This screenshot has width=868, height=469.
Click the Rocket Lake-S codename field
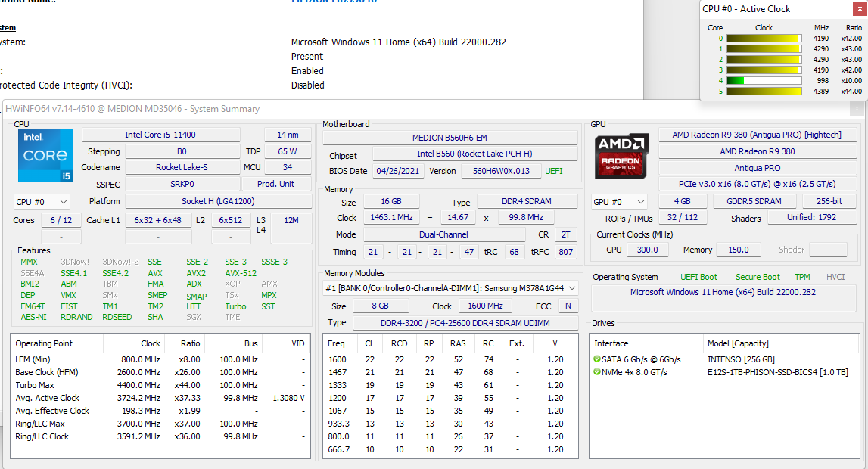(182, 167)
